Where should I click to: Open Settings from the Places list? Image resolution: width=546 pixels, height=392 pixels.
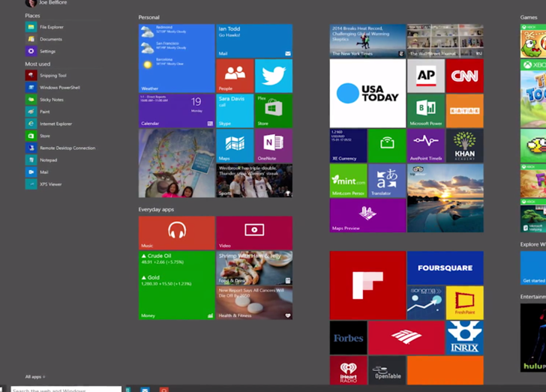[x=46, y=51]
